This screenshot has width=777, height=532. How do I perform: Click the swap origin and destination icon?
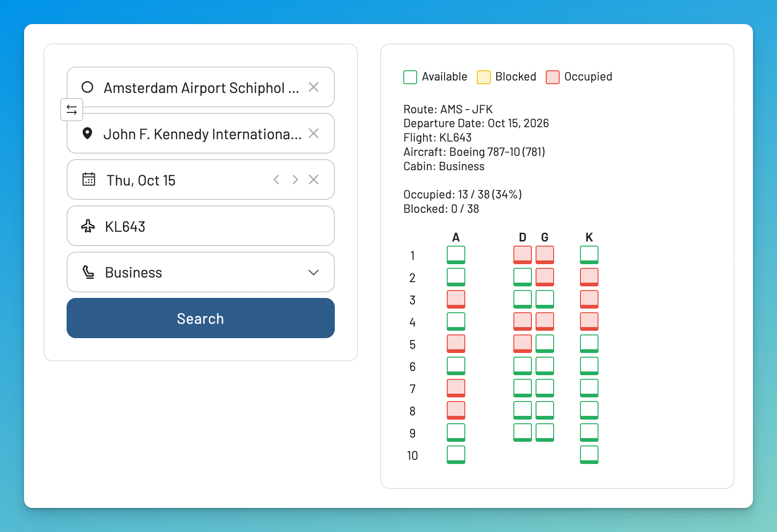[x=72, y=110]
